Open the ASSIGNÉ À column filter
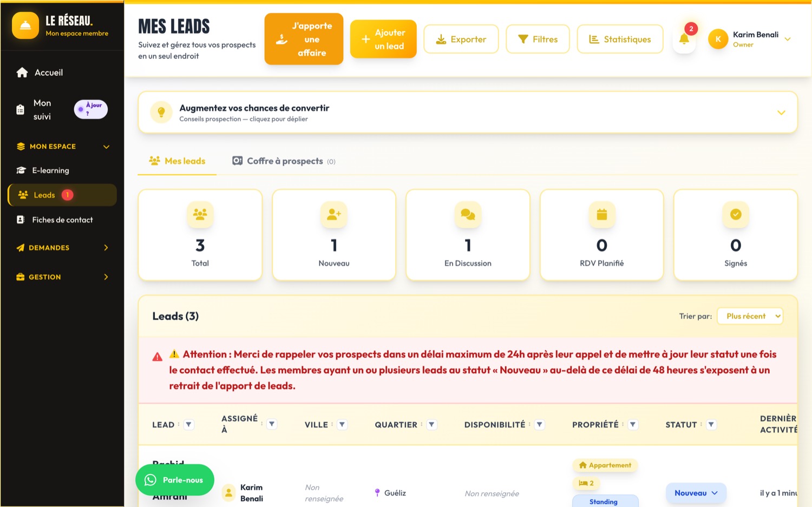Image resolution: width=812 pixels, height=507 pixels. 272,424
